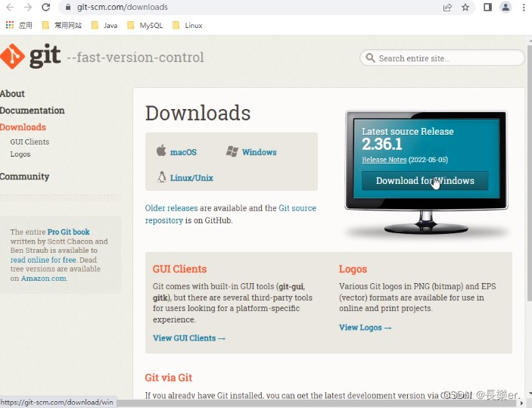Open the Java bookmark folder
The image size is (532, 408).
click(105, 26)
